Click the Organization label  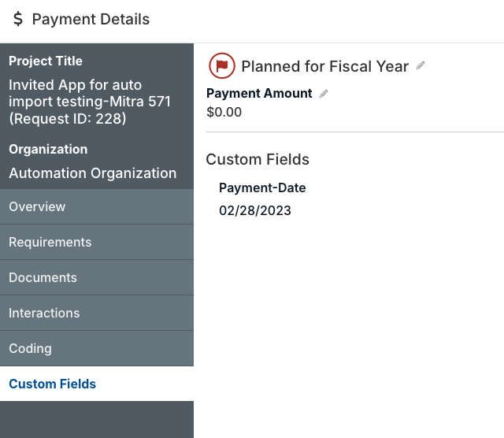(48, 149)
